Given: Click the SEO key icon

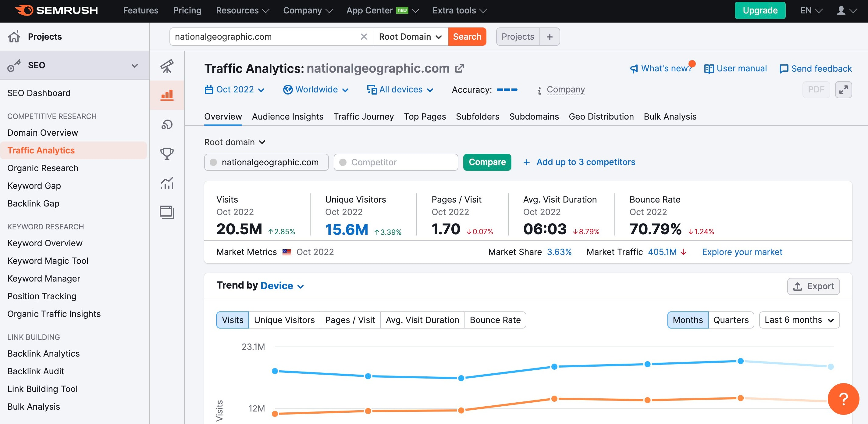Looking at the screenshot, I should tap(14, 66).
